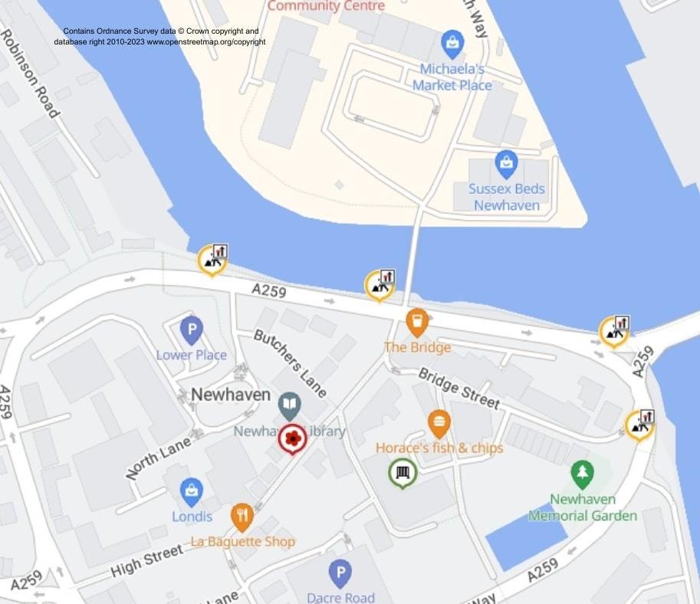Open the Lower Place parking pin
700x604 pixels.
(192, 330)
